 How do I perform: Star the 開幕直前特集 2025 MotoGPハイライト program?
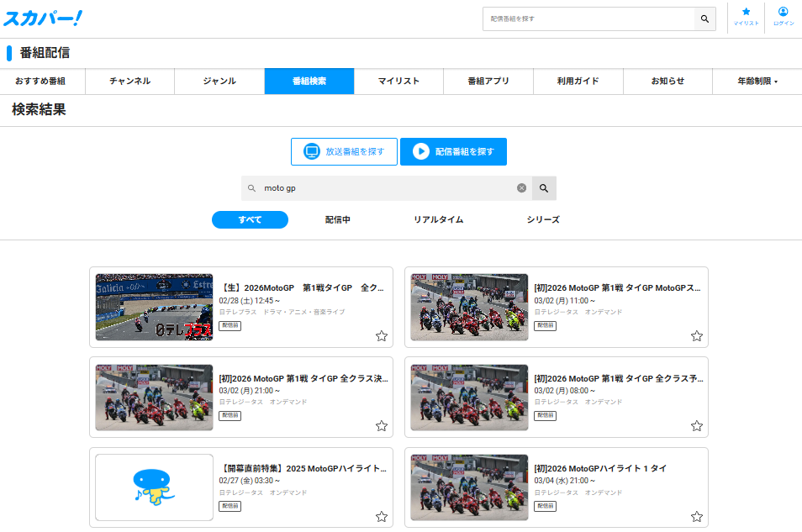coord(383,515)
